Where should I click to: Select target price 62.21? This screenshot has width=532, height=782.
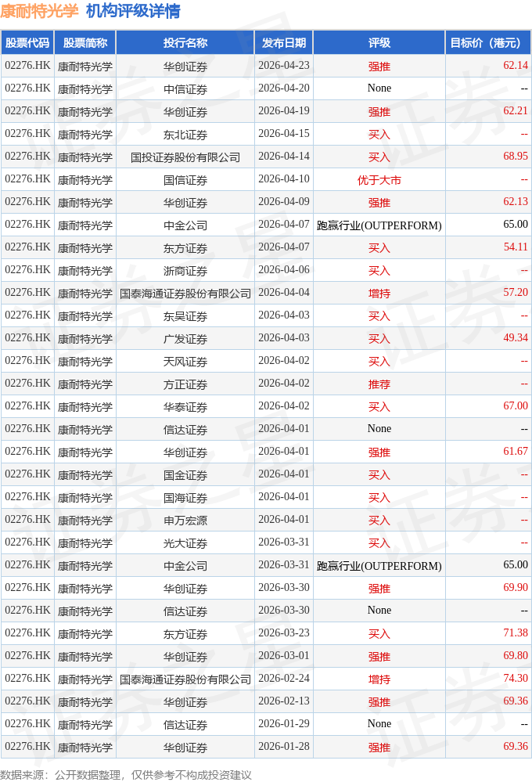tap(516, 110)
